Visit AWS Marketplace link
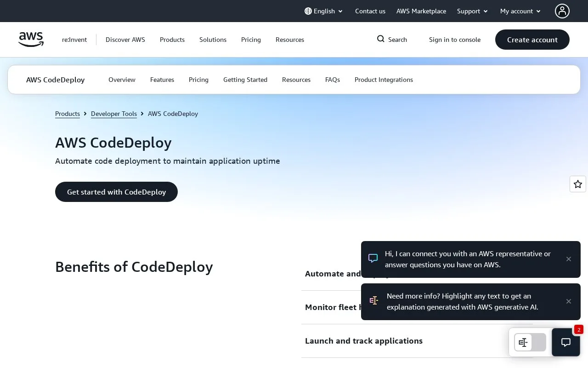 coord(421,11)
